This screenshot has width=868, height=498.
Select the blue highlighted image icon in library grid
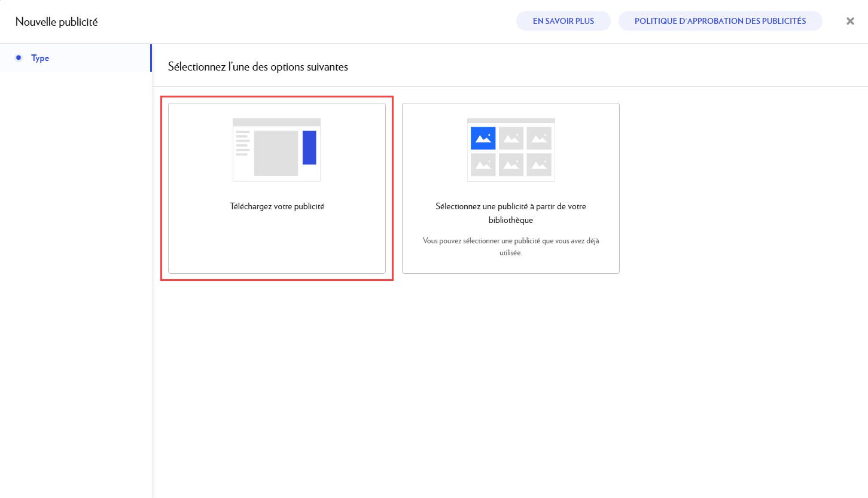click(483, 138)
